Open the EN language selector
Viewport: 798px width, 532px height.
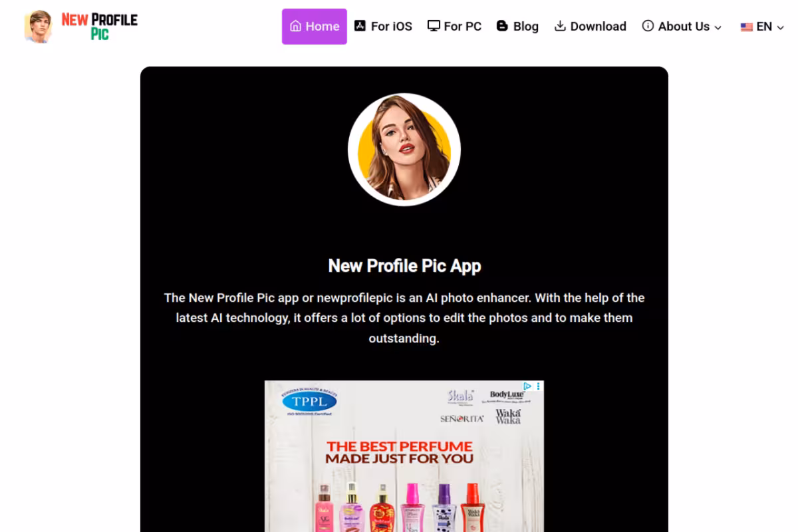tap(762, 27)
